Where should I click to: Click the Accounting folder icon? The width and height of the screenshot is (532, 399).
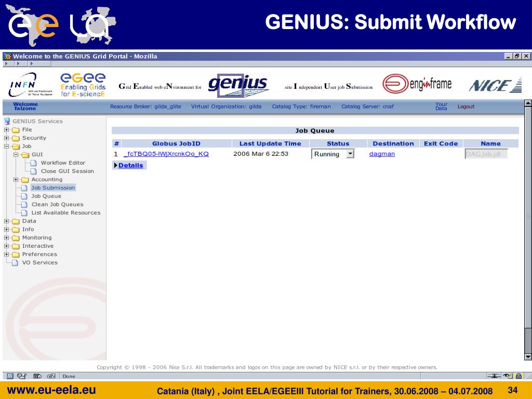(x=25, y=180)
